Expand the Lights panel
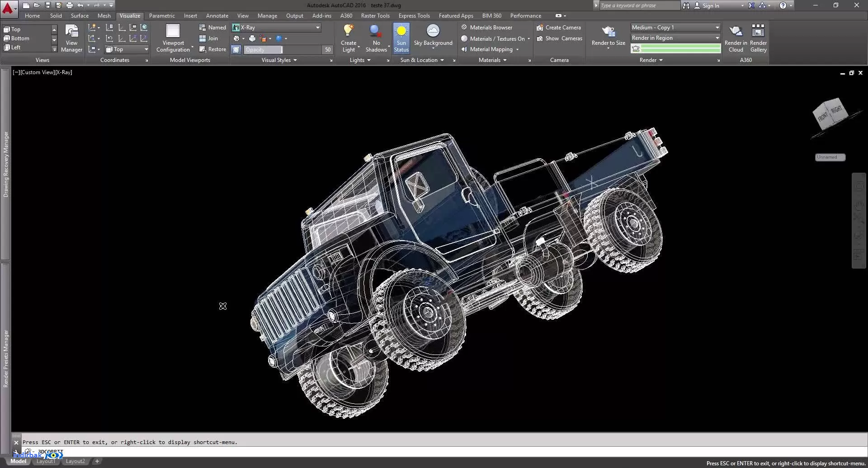The height and width of the screenshot is (468, 868). (x=360, y=60)
